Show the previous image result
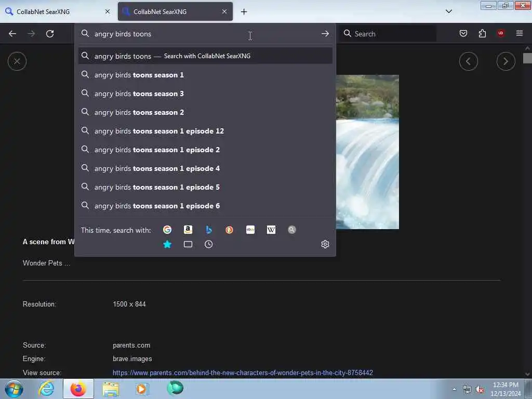Image resolution: width=532 pixels, height=399 pixels. 469,61
